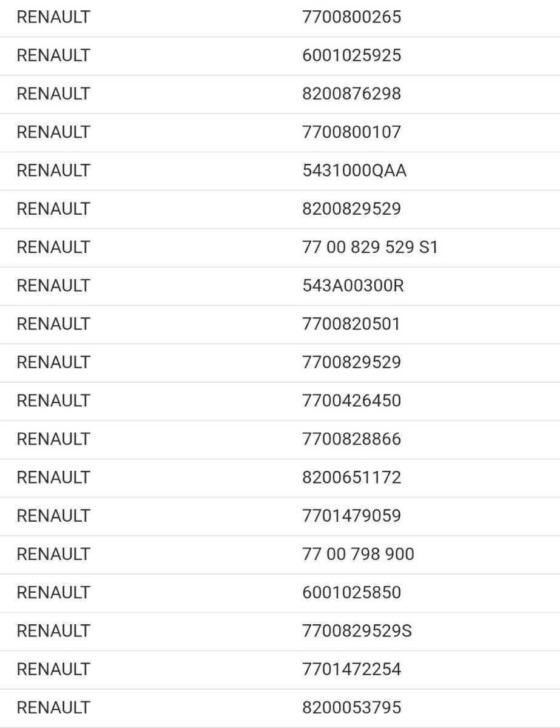The height and width of the screenshot is (728, 560).
Task: Click the number 7701472254
Action: [351, 669]
